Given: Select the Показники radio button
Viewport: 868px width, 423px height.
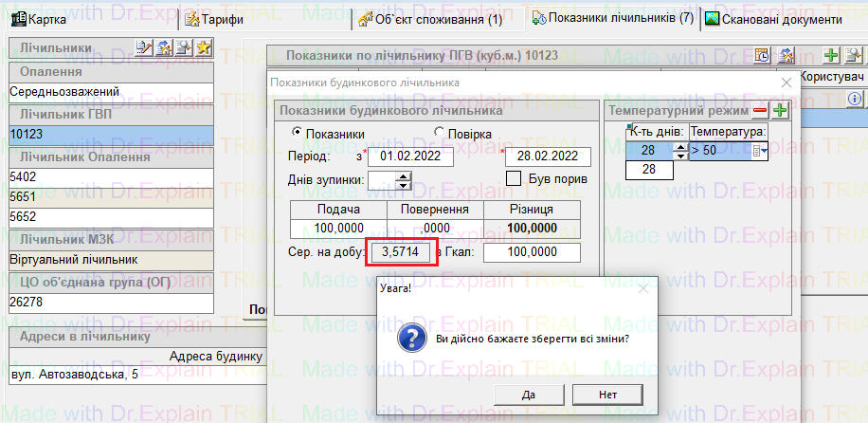Looking at the screenshot, I should [297, 134].
